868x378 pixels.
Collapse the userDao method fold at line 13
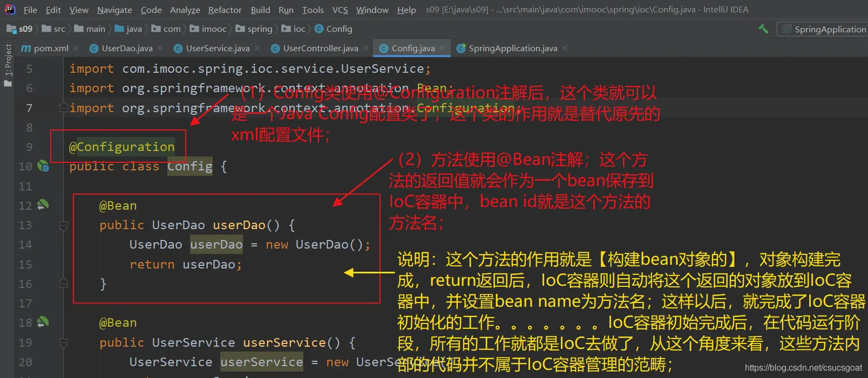[x=63, y=225]
